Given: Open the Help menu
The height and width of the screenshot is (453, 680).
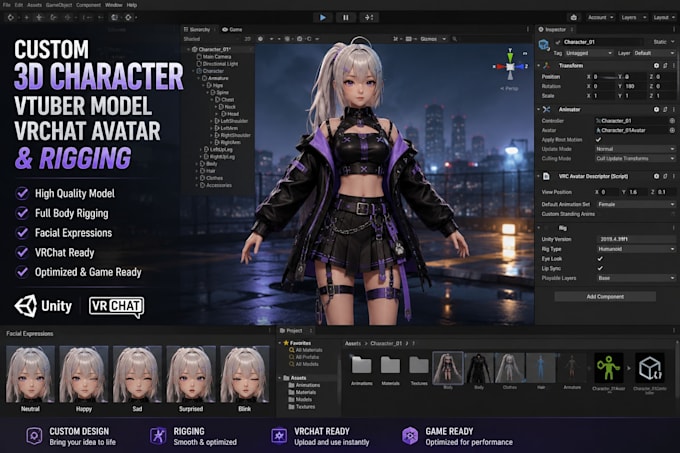Looking at the screenshot, I should [x=132, y=5].
